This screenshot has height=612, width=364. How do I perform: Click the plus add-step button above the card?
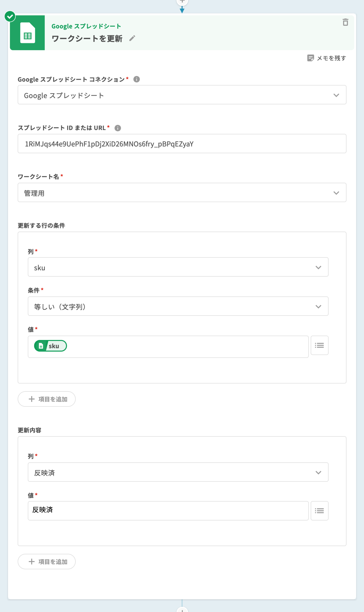182,1
